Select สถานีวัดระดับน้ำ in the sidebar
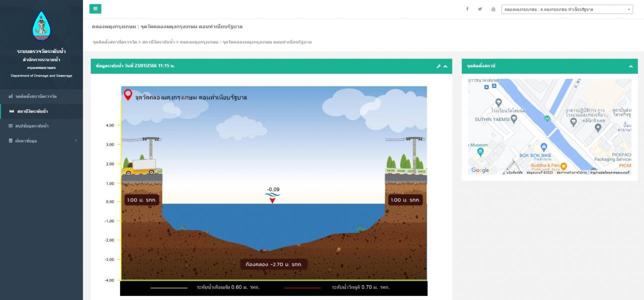Image resolution: width=644 pixels, height=300 pixels. coord(33,111)
